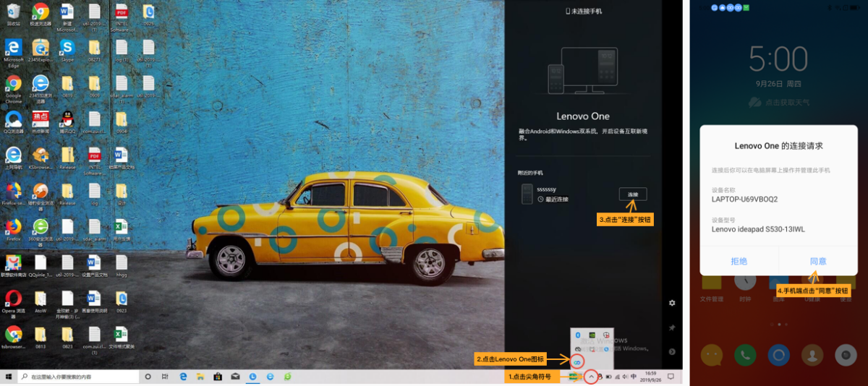Launch Opera browser desktop icon

13,299
